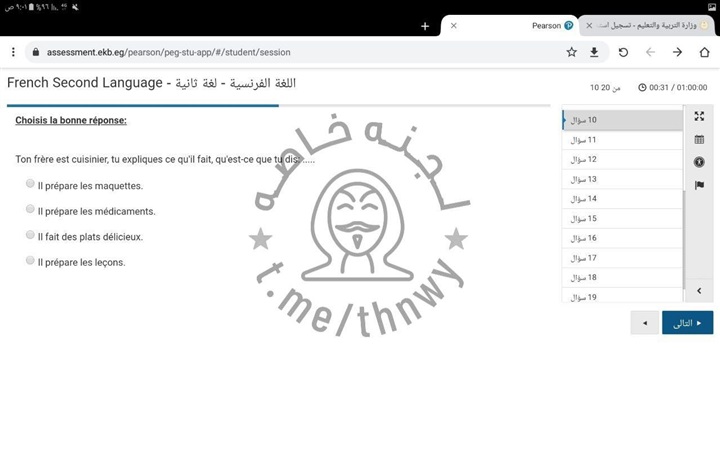Click the browser forward arrow
Viewport: 720px width, 450px height.
tap(677, 52)
